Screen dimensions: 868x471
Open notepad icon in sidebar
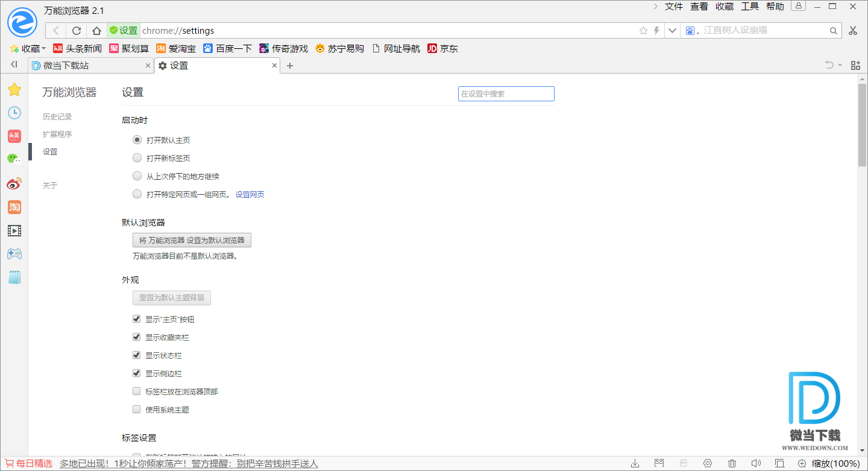tap(14, 277)
